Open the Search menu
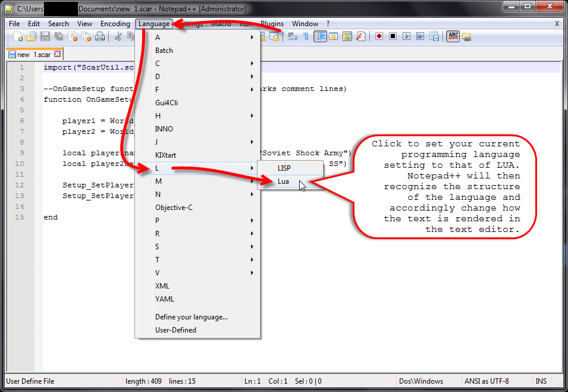The width and height of the screenshot is (568, 392). click(58, 24)
